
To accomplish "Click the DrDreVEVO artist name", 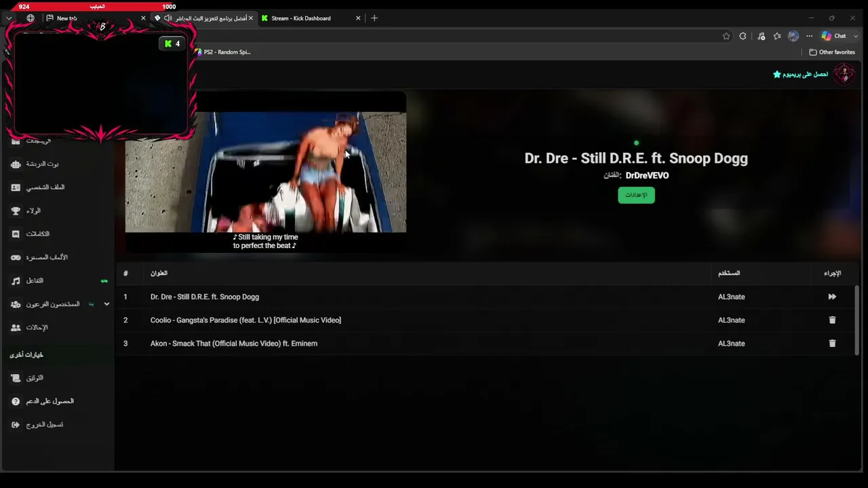I will (647, 176).
